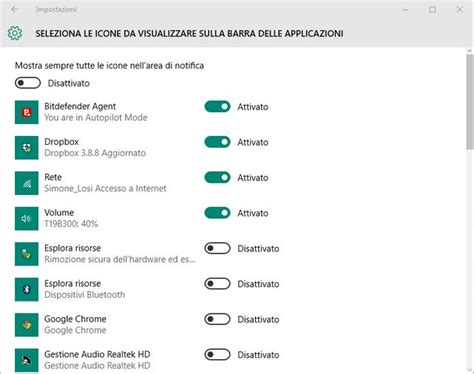This screenshot has width=474, height=374.
Task: Click the Bluetooth devices icon
Action: pyautogui.click(x=27, y=289)
